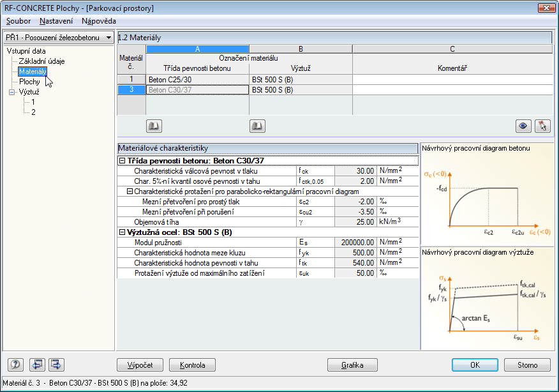Click ftk value 540.00

tap(355, 263)
